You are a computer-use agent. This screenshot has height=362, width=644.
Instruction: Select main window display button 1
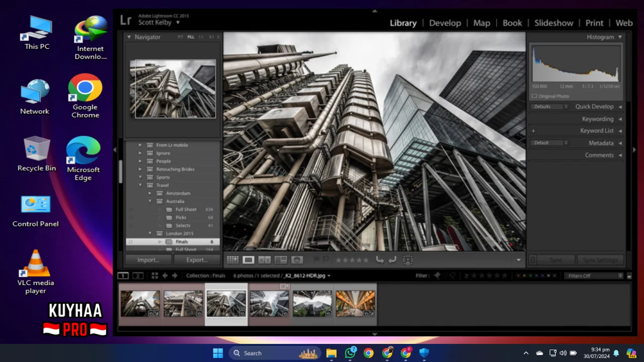123,276
